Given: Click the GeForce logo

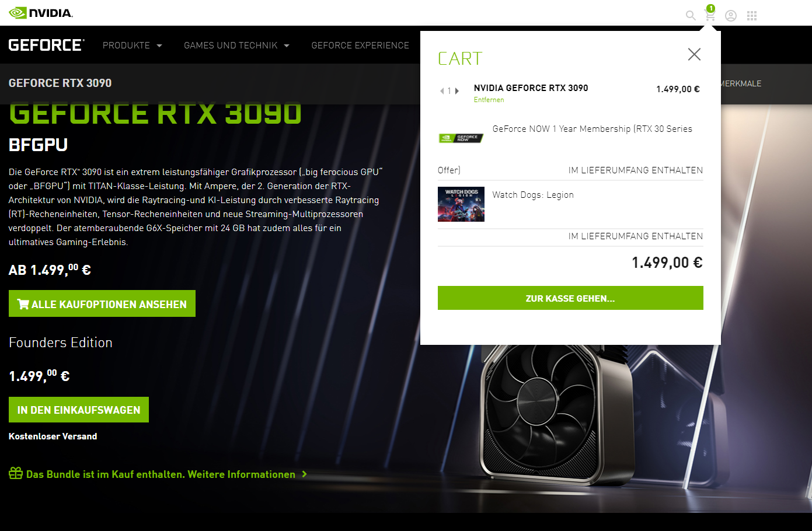Looking at the screenshot, I should tap(47, 45).
